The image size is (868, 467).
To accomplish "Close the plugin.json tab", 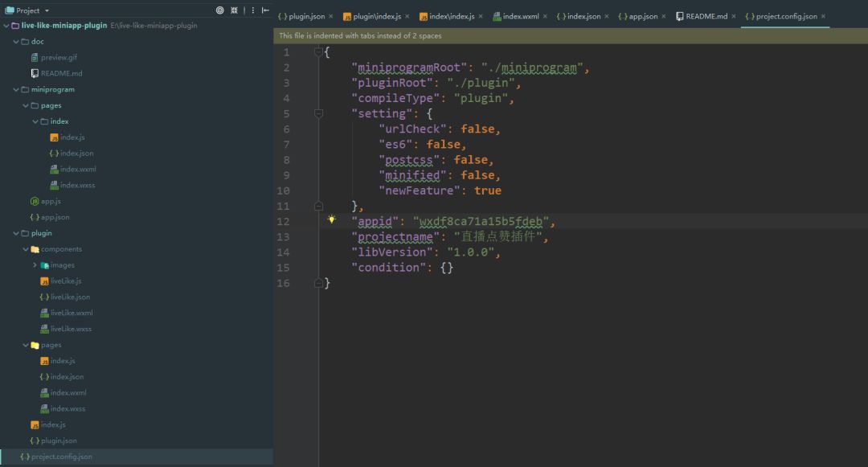I will 331,17.
